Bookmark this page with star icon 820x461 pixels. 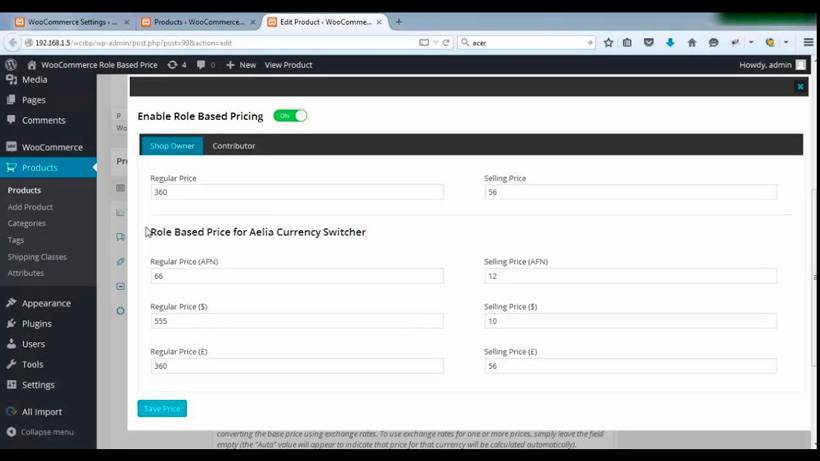coord(608,43)
